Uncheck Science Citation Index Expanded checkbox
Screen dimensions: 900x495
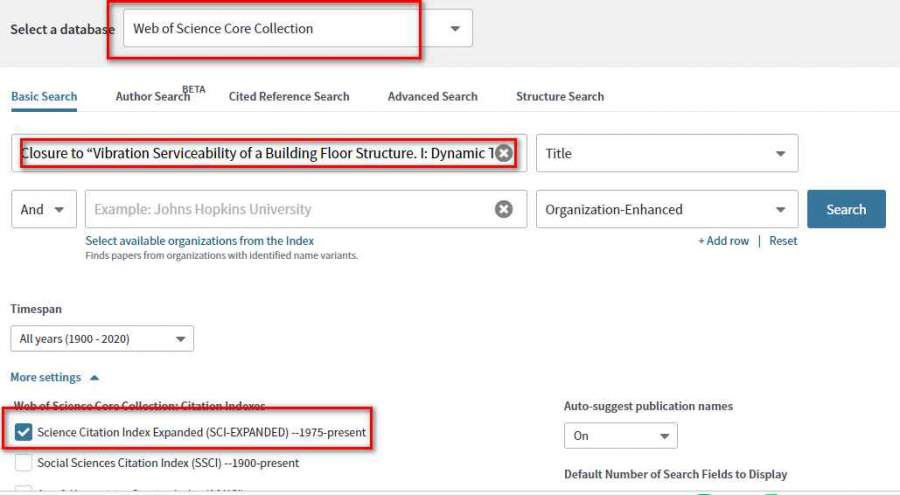click(24, 433)
